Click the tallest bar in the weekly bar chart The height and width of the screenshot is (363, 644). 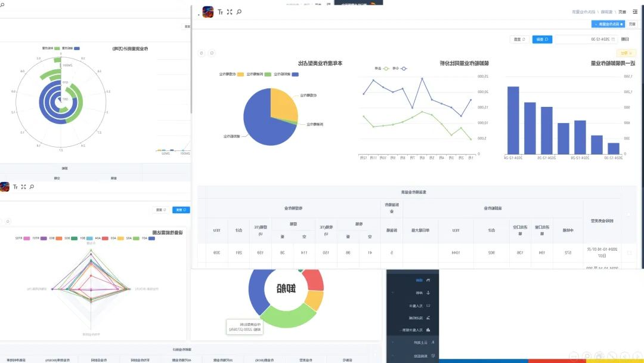point(513,121)
